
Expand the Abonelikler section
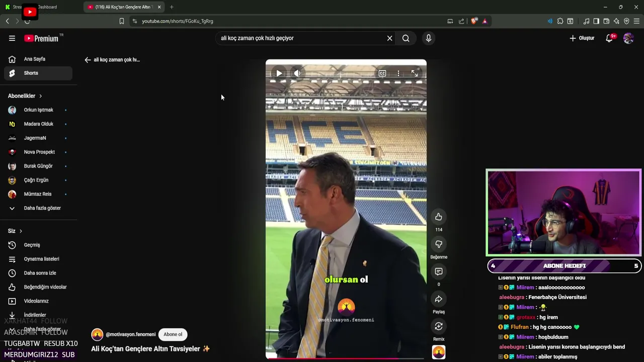25,96
